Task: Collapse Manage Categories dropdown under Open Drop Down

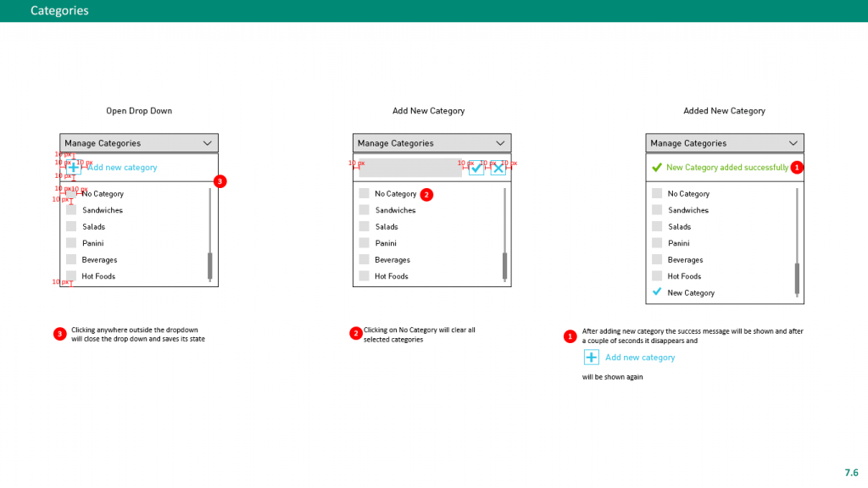Action: coord(208,143)
